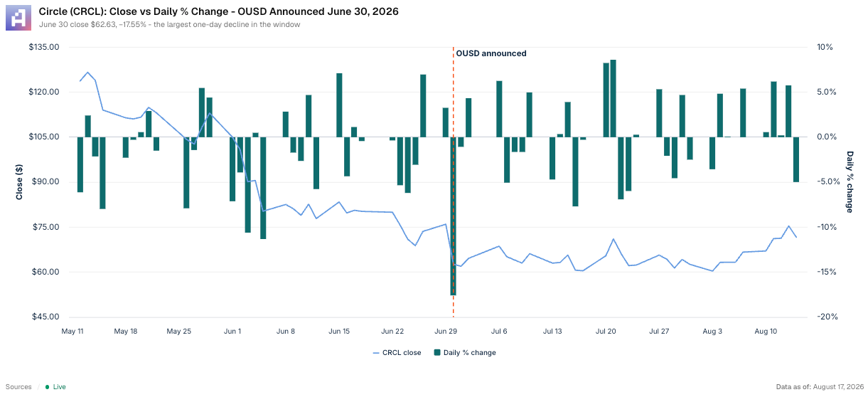Viewport: 868px width, 397px height.
Task: Click the -5.0% right axis label
Action: click(x=828, y=182)
